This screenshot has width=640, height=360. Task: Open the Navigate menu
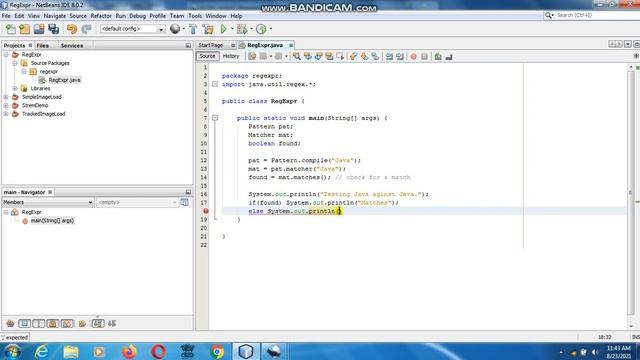pyautogui.click(x=55, y=16)
